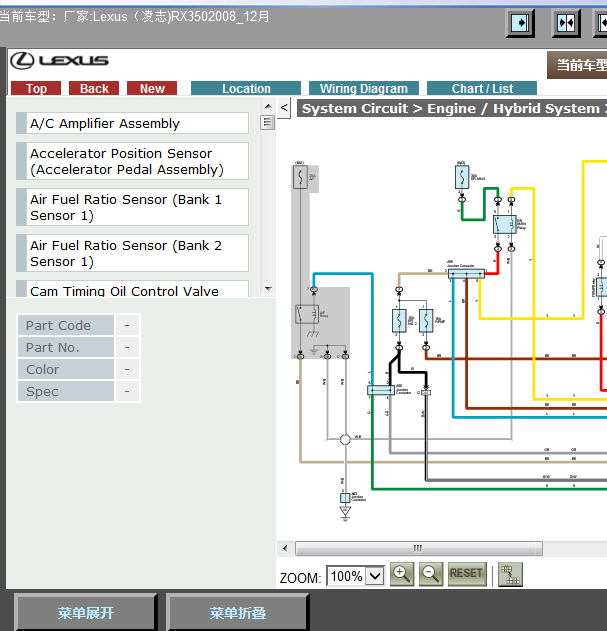Click the 菜单展开 button
Screen dimensions: 607x631
[x=85, y=612]
